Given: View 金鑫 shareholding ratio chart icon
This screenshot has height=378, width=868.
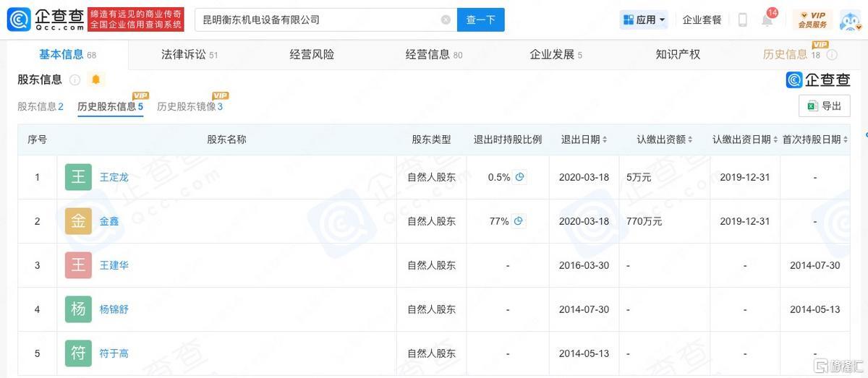Looking at the screenshot, I should pyautogui.click(x=519, y=221).
